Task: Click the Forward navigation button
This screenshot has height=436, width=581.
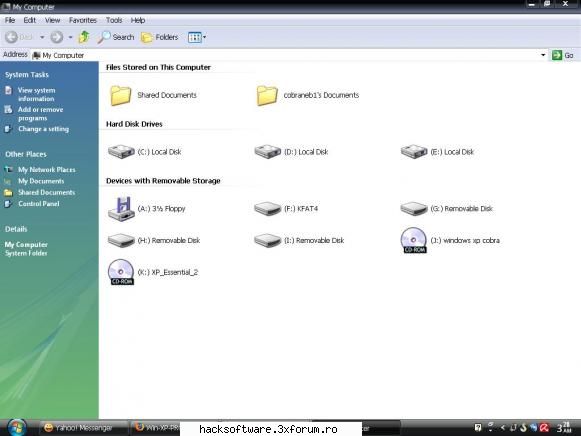Action: point(57,37)
